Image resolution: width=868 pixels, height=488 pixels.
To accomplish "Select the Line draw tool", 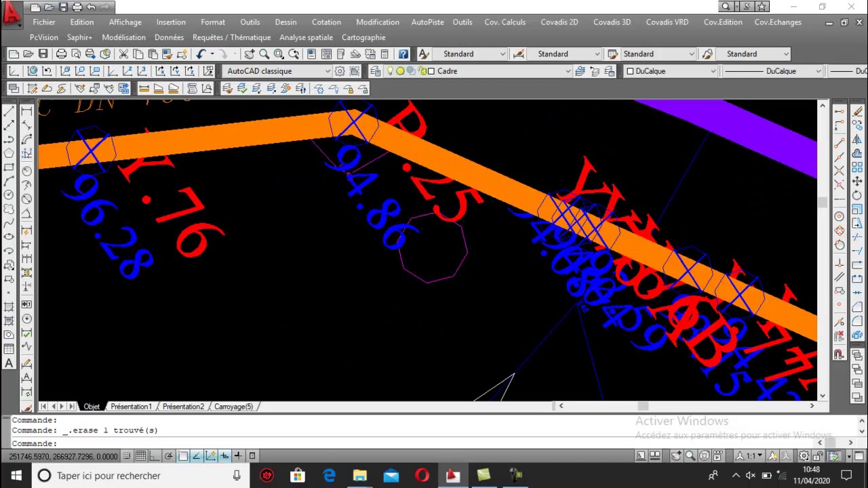I will [9, 110].
